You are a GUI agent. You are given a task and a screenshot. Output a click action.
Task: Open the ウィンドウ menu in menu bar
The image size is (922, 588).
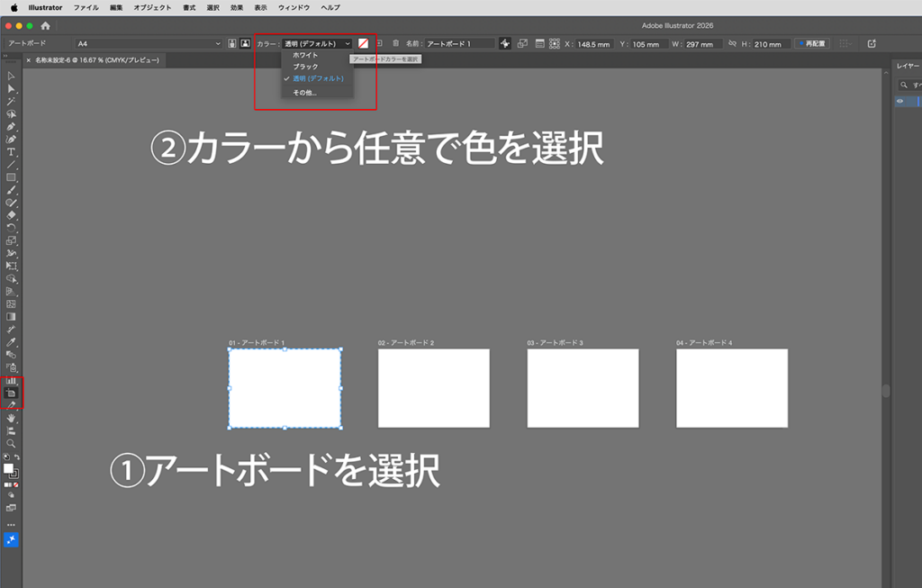point(294,7)
